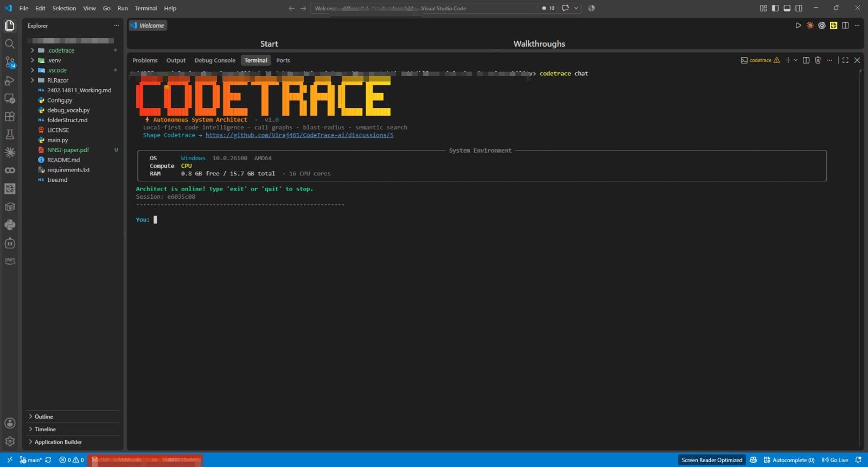The image size is (868, 467).
Task: Open the Python extension icon in activity bar
Action: pyautogui.click(x=10, y=225)
